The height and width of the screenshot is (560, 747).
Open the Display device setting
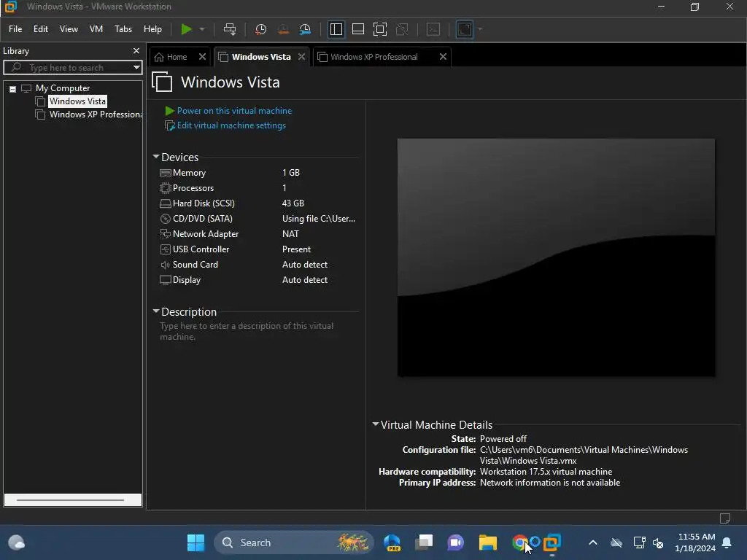tap(186, 280)
